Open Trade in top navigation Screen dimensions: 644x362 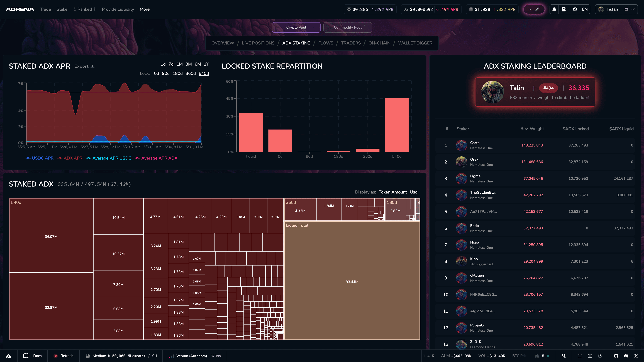[x=45, y=9]
